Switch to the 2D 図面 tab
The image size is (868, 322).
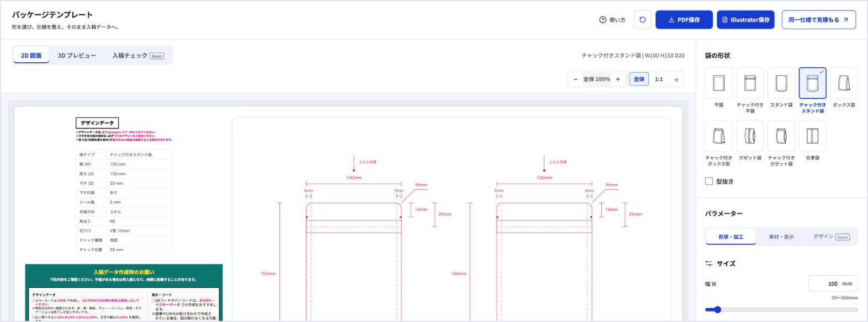[x=31, y=56]
